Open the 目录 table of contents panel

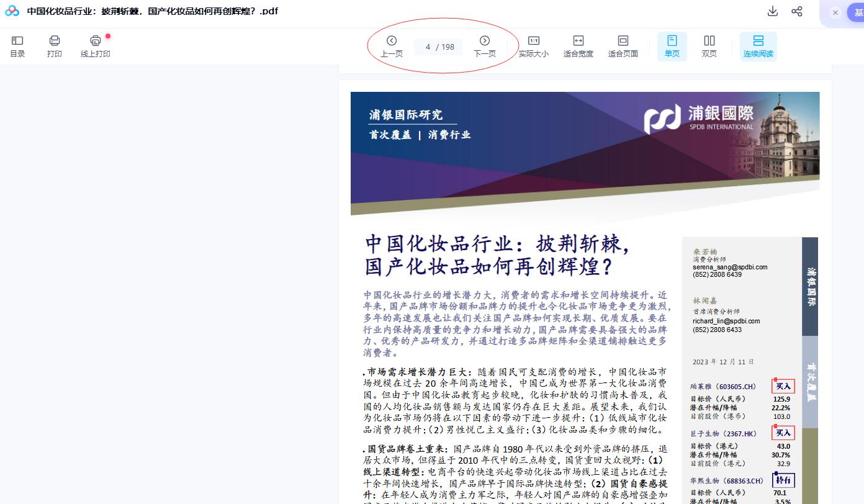click(17, 47)
